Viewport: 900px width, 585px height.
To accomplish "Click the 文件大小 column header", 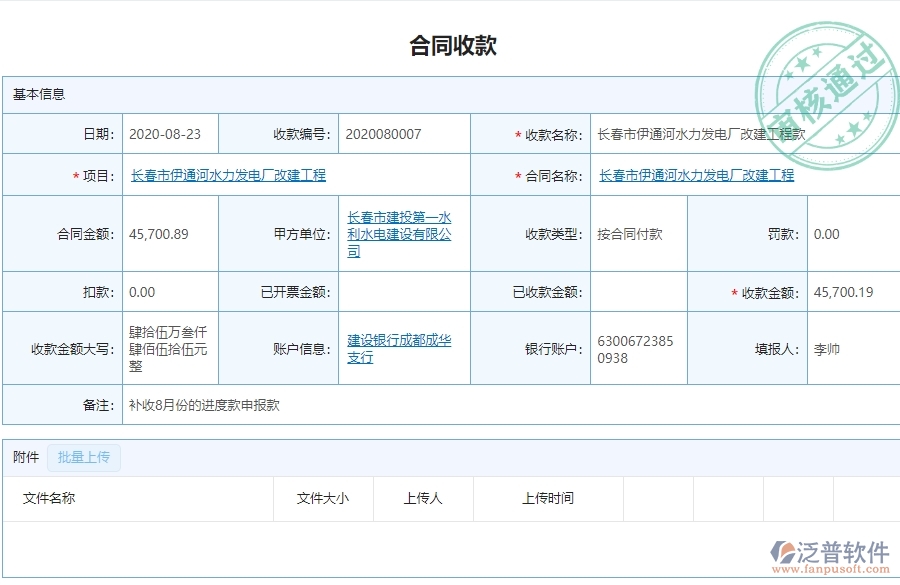I will 322,498.
